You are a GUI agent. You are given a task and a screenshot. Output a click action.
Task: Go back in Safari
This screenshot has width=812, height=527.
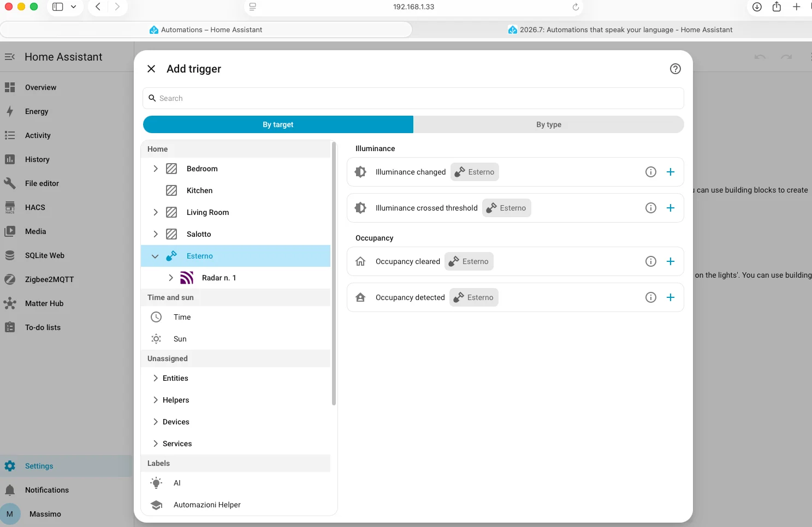98,7
